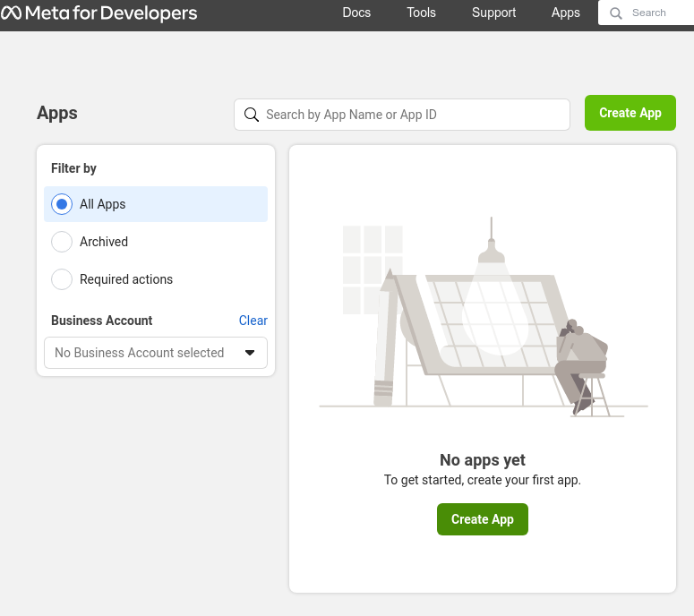The height and width of the screenshot is (616, 694).
Task: Click the magnifier icon in top search
Action: coord(616,13)
